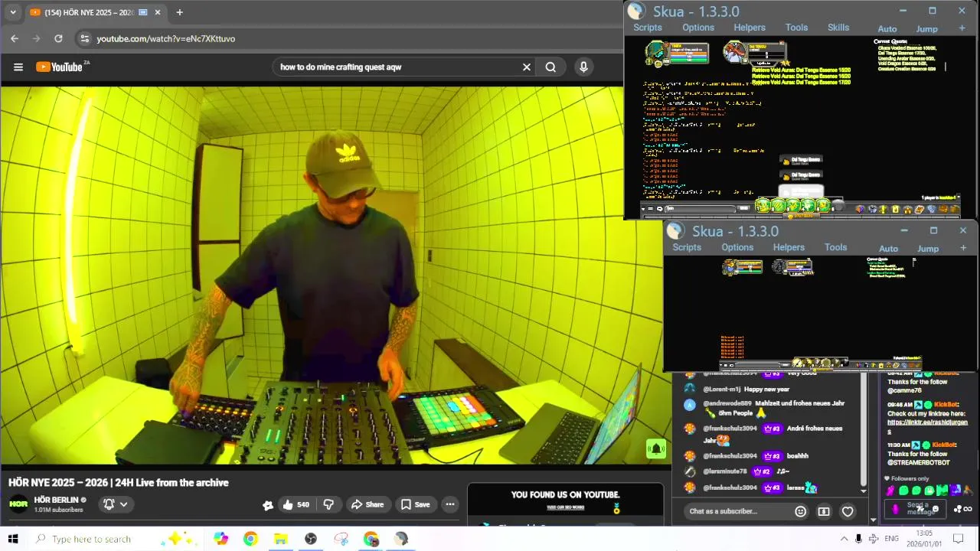Open Helpers menu in lower Skua window
This screenshot has width=980, height=551.
point(789,247)
